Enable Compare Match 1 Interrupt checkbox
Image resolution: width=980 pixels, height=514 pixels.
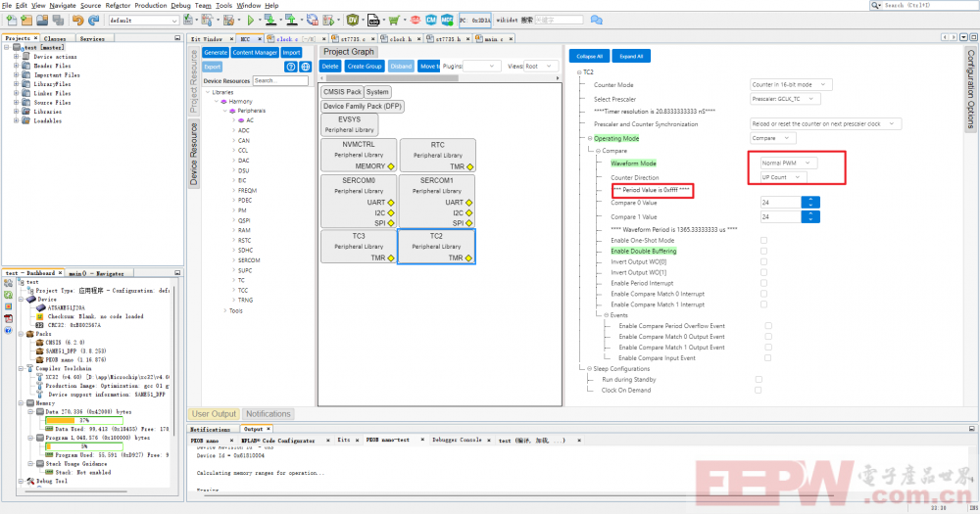point(763,304)
